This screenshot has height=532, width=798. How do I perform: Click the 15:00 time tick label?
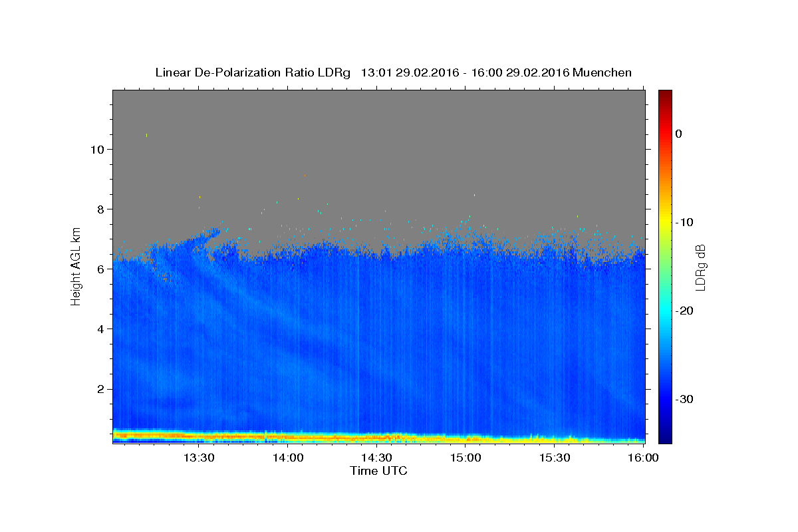[465, 458]
